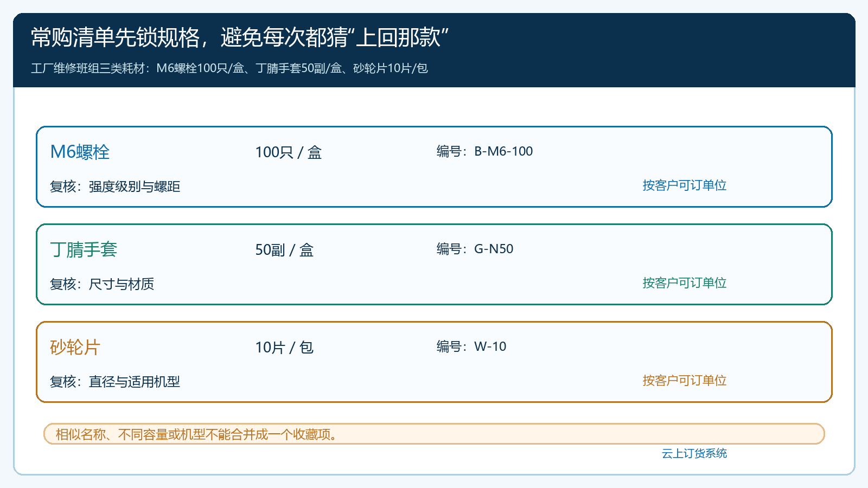Click the warning banner about 相似名称
The width and height of the screenshot is (868, 488).
click(x=434, y=434)
